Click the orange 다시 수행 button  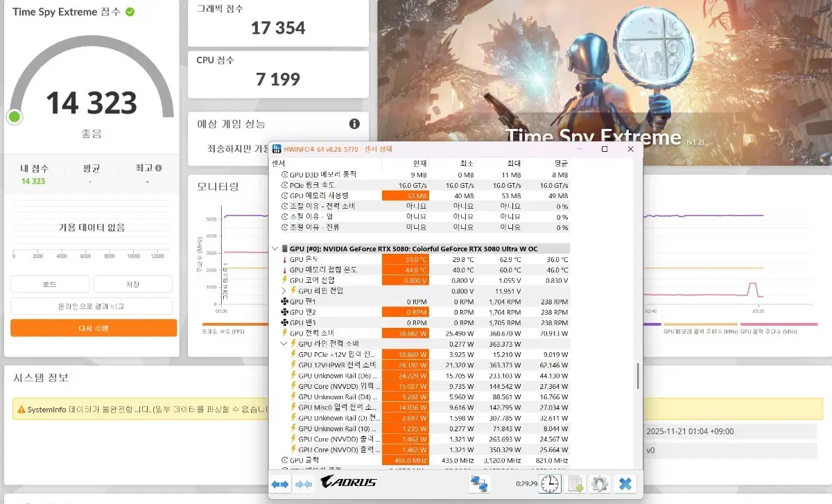coord(94,328)
